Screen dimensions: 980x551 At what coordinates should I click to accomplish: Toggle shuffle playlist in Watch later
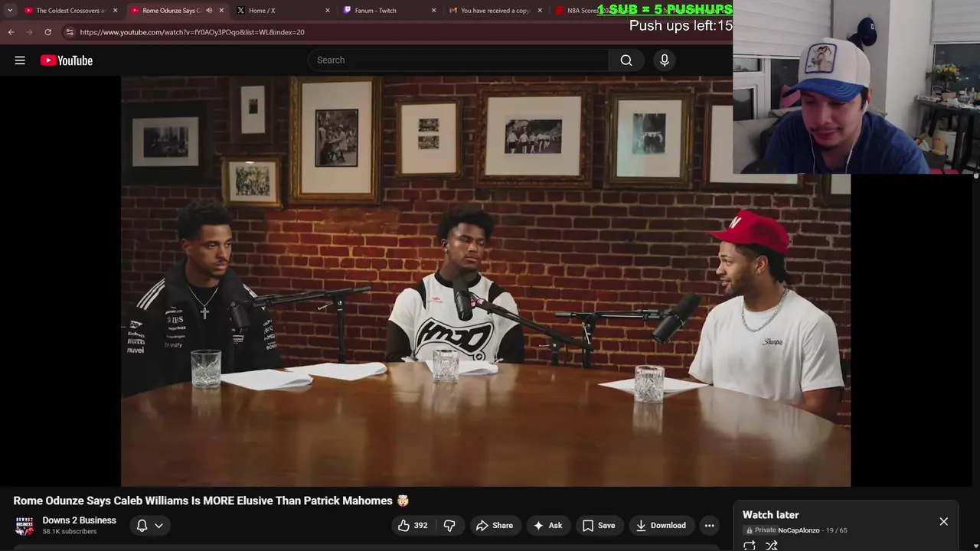click(772, 546)
